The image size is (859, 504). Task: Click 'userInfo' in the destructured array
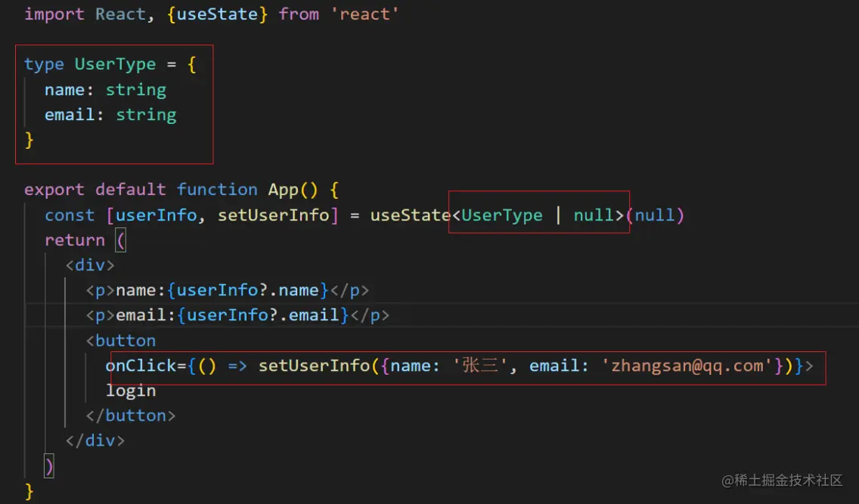pyautogui.click(x=156, y=215)
